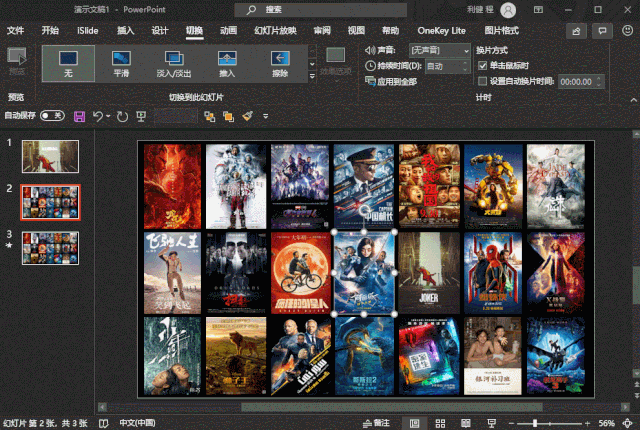The height and width of the screenshot is (430, 640).
Task: Switch to Normal view in status bar
Action: (x=414, y=423)
